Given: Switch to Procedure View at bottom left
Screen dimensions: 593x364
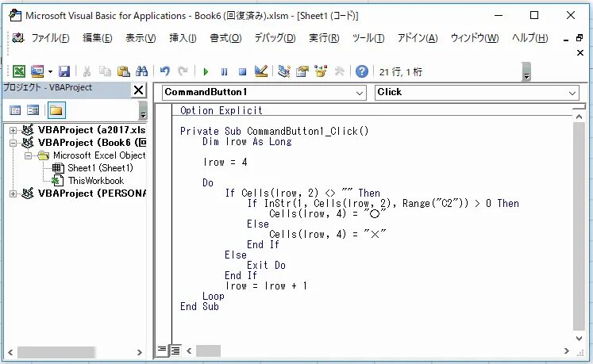Looking at the screenshot, I should 162,350.
